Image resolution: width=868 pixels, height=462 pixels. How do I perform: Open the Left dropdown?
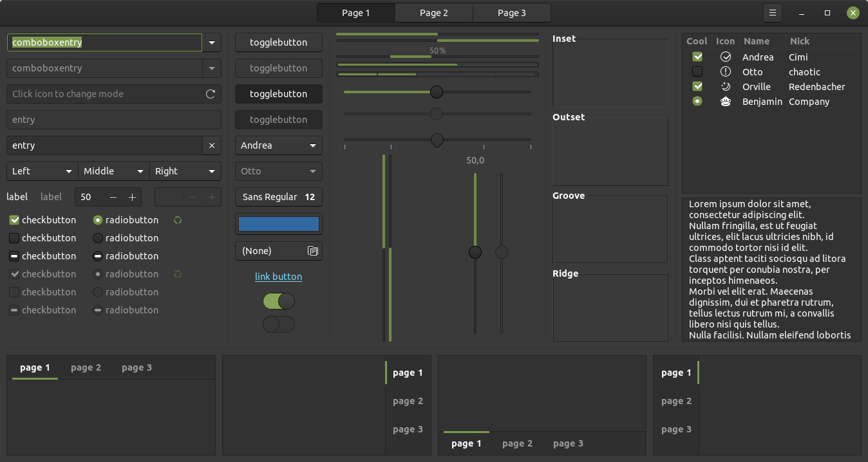click(x=42, y=171)
